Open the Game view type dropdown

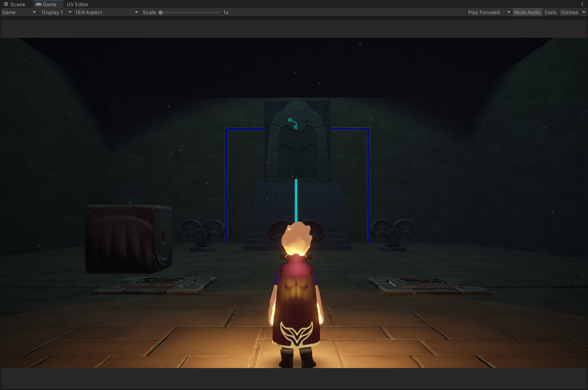pyautogui.click(x=19, y=12)
